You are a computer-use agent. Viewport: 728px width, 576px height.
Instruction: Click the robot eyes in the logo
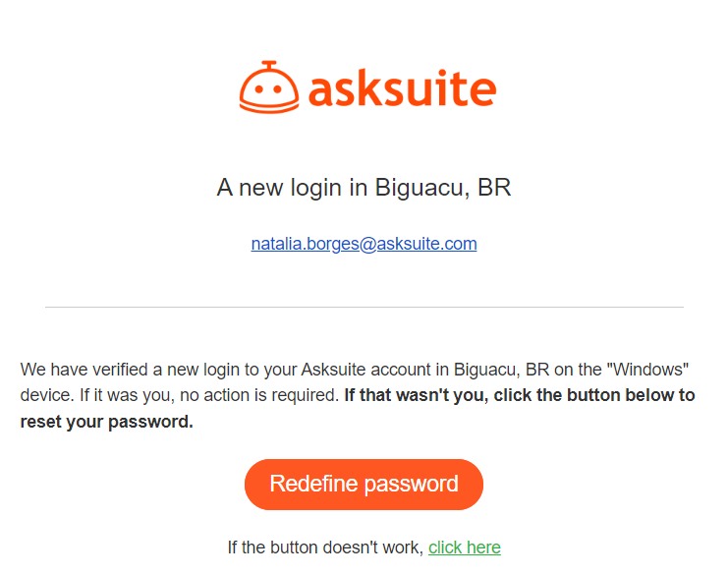pyautogui.click(x=267, y=88)
